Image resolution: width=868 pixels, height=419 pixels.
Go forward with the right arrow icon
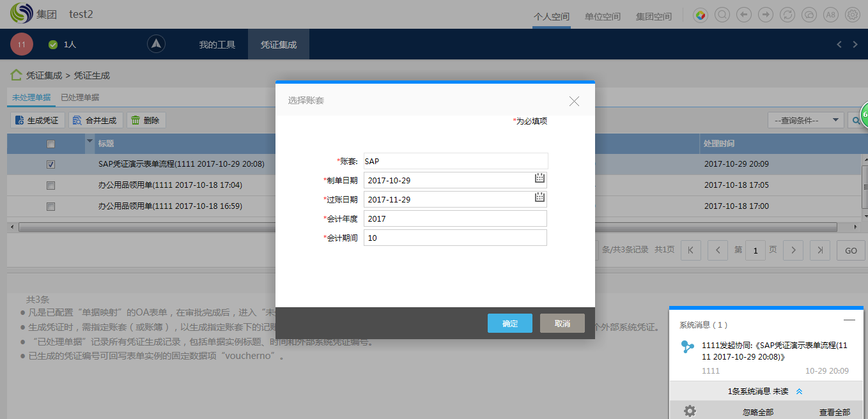[765, 15]
